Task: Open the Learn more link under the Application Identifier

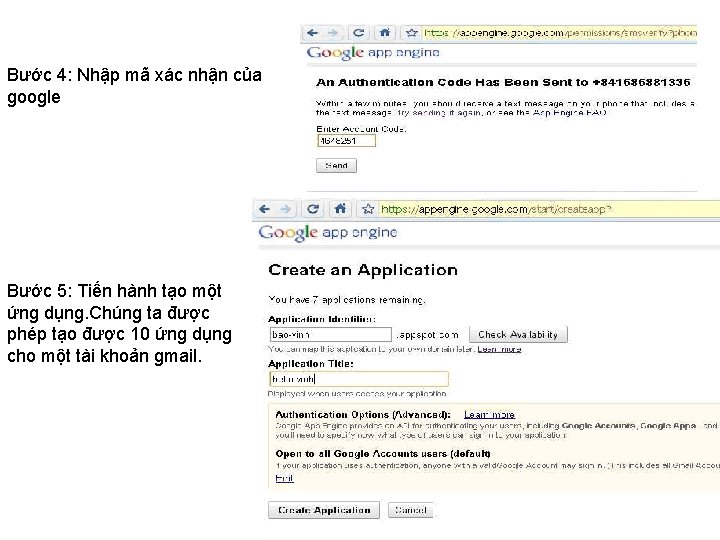Action: pyautogui.click(x=499, y=349)
